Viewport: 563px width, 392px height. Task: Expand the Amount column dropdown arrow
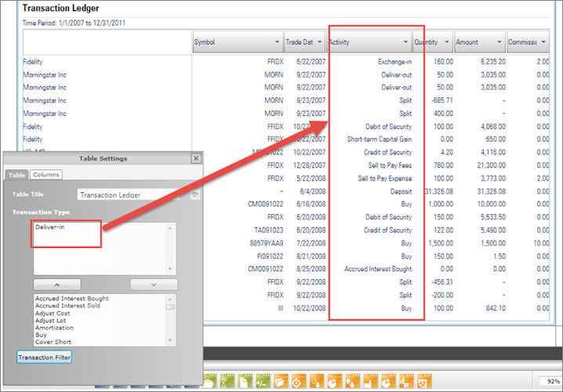tap(499, 42)
